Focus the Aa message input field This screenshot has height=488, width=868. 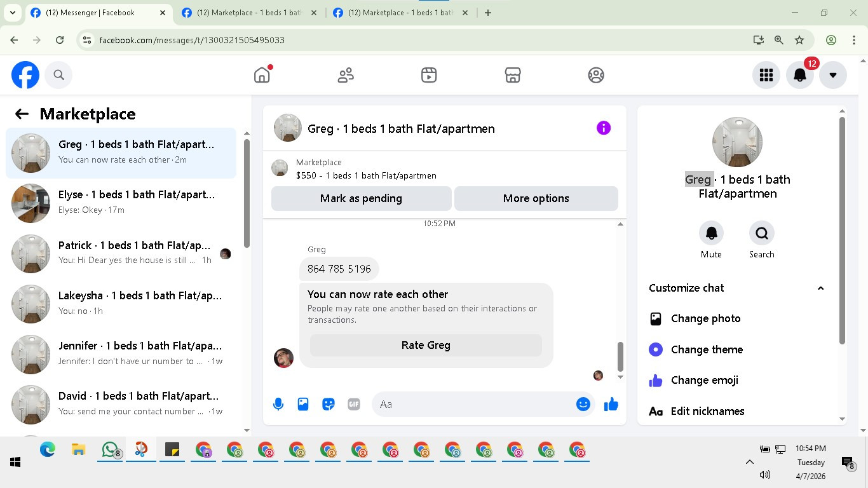(x=473, y=404)
